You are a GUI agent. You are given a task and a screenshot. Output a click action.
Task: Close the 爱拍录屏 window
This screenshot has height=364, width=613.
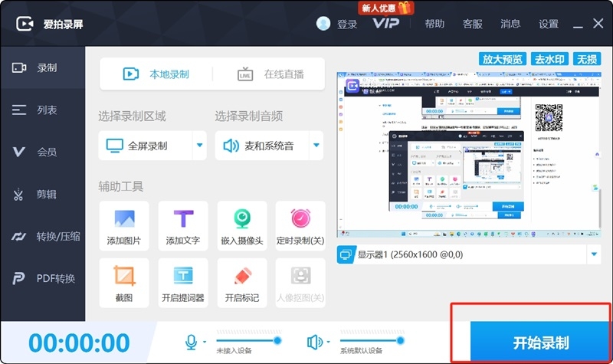pos(598,24)
